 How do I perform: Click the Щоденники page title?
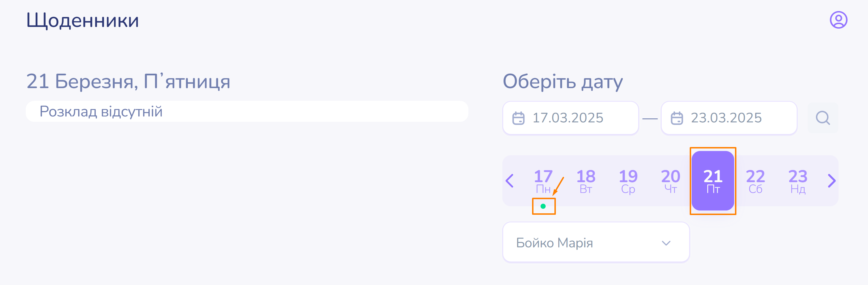[83, 20]
